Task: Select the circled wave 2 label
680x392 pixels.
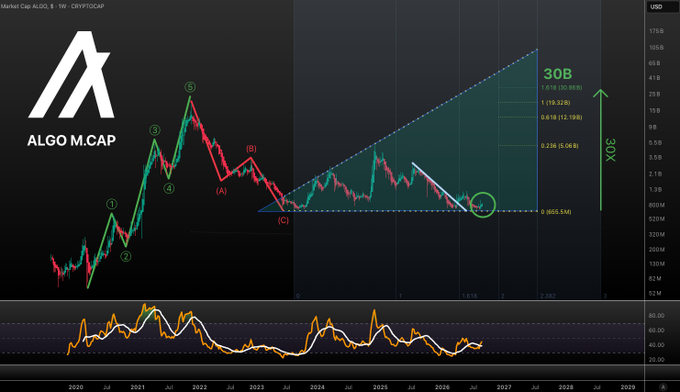Action: click(x=126, y=257)
